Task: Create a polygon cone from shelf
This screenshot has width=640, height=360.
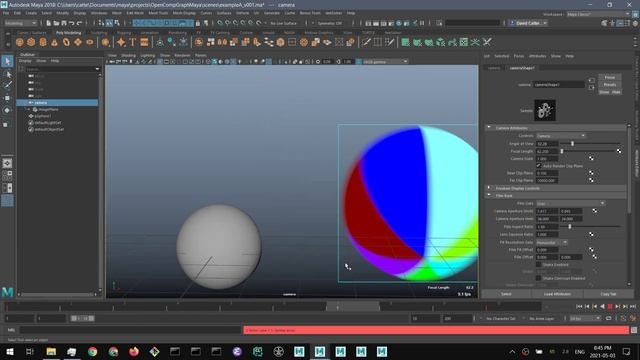Action: (x=54, y=42)
